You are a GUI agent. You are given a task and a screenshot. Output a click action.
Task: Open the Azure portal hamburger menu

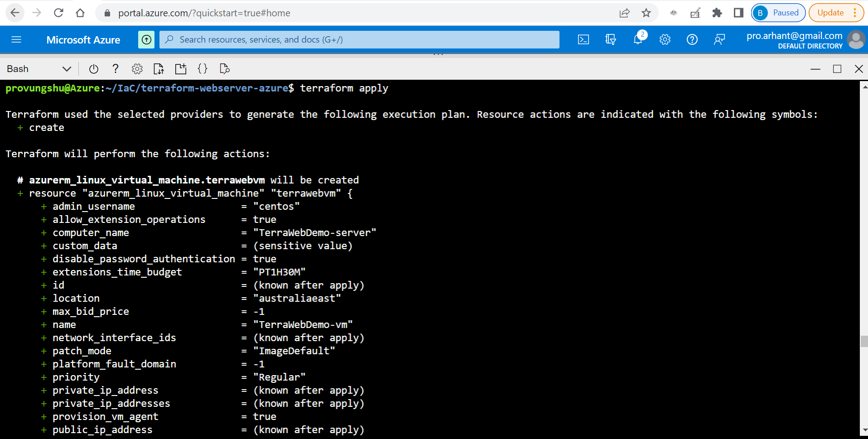(x=17, y=39)
